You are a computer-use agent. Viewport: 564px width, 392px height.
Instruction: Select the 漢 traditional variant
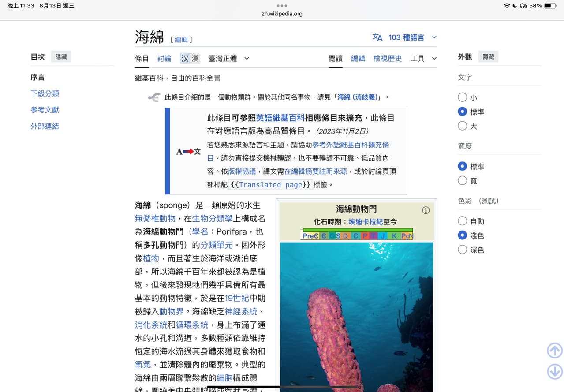195,58
